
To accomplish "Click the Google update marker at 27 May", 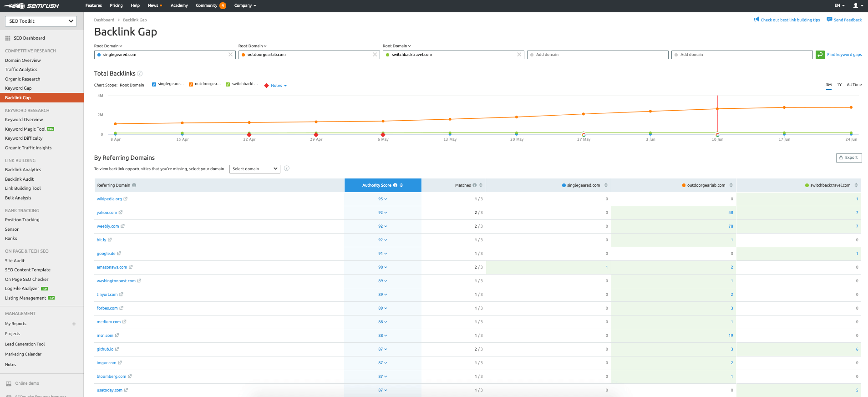I will [x=584, y=135].
